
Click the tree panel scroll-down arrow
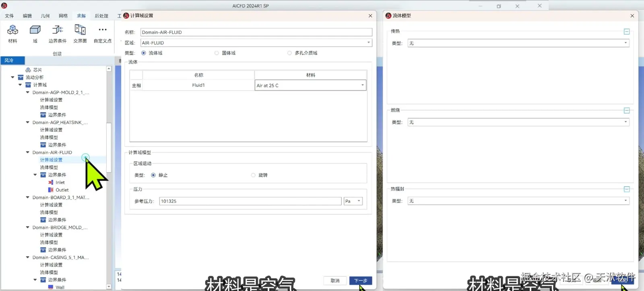[109, 287]
